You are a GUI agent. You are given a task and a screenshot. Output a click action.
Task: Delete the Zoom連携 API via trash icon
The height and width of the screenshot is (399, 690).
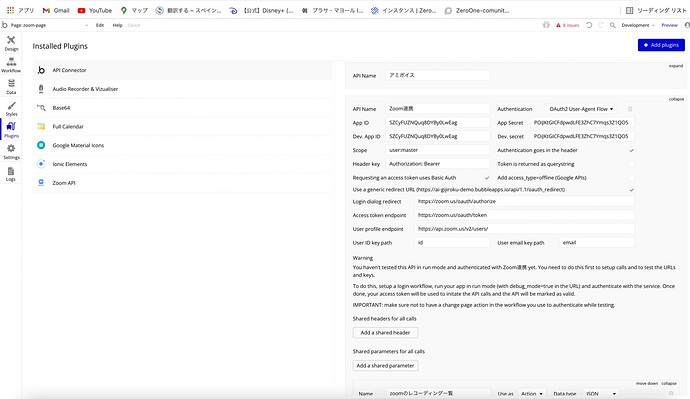coord(630,109)
